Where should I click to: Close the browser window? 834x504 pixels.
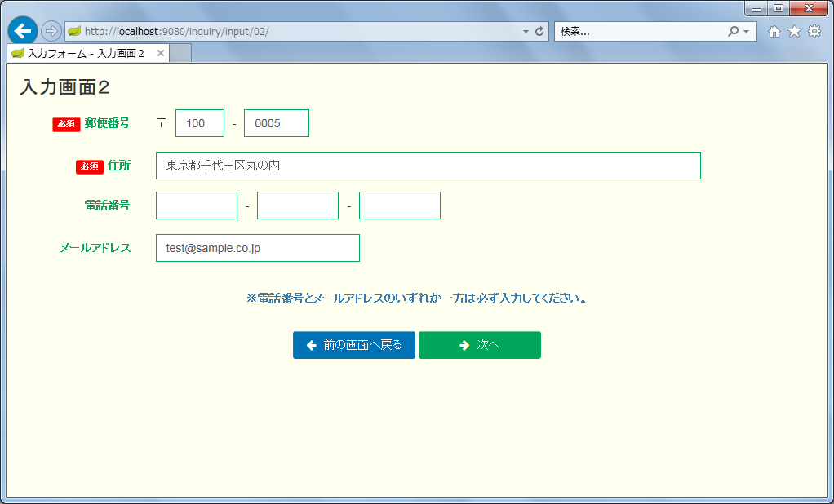coord(809,8)
